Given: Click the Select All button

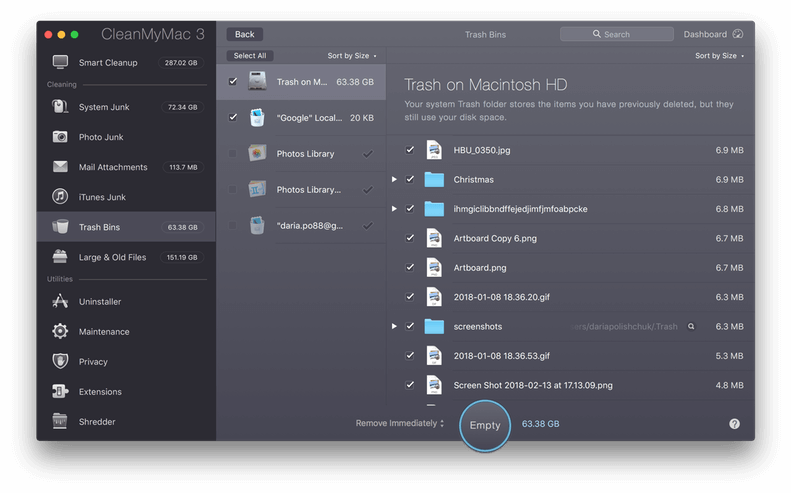Looking at the screenshot, I should click(250, 56).
